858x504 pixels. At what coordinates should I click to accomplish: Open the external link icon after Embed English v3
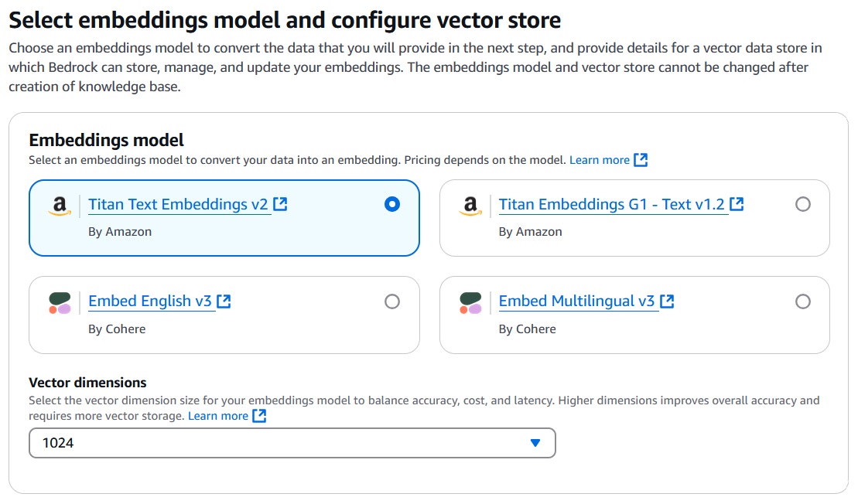pyautogui.click(x=223, y=301)
